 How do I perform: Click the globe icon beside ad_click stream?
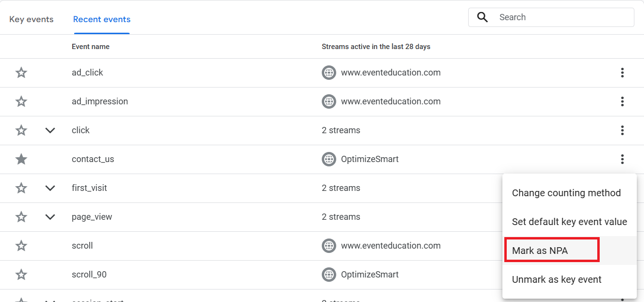(x=329, y=73)
